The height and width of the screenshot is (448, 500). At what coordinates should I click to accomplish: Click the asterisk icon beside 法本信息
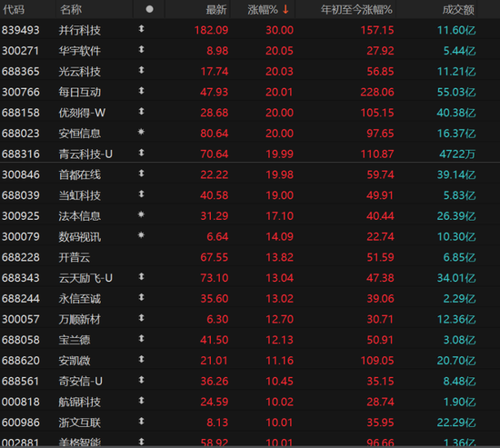coord(141,214)
